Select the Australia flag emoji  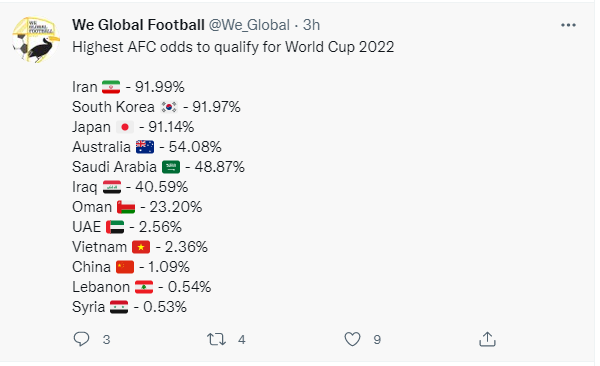(x=145, y=147)
